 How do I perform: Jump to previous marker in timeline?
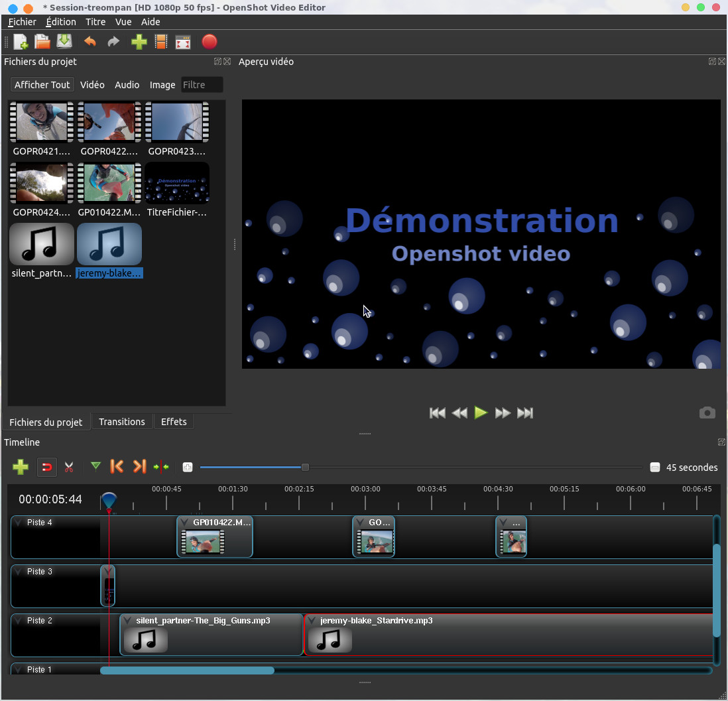pyautogui.click(x=117, y=467)
